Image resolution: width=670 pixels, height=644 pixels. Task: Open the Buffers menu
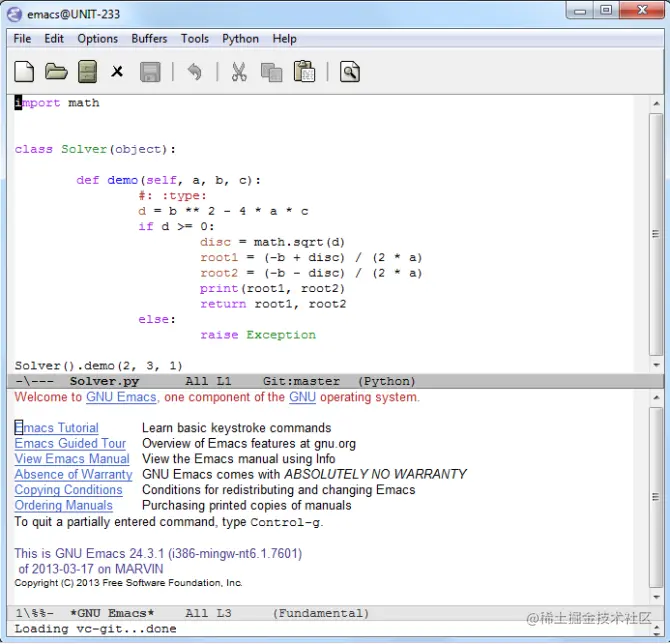pos(149,39)
